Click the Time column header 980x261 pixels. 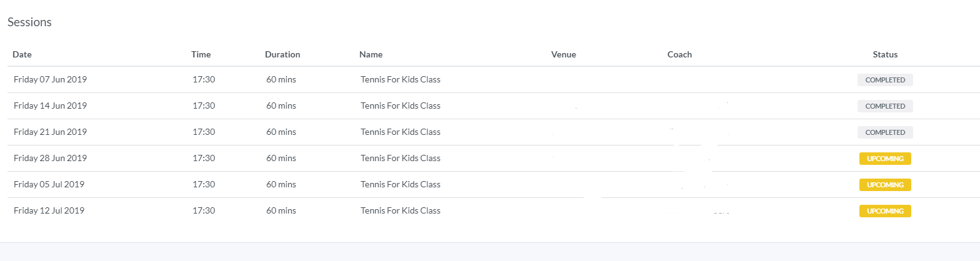[201, 54]
